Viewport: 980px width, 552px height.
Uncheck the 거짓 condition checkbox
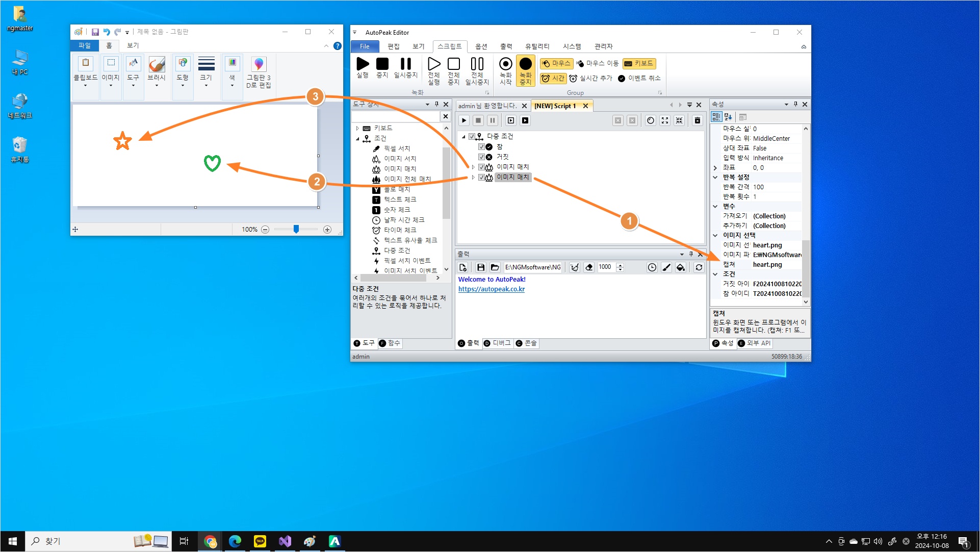coord(481,157)
